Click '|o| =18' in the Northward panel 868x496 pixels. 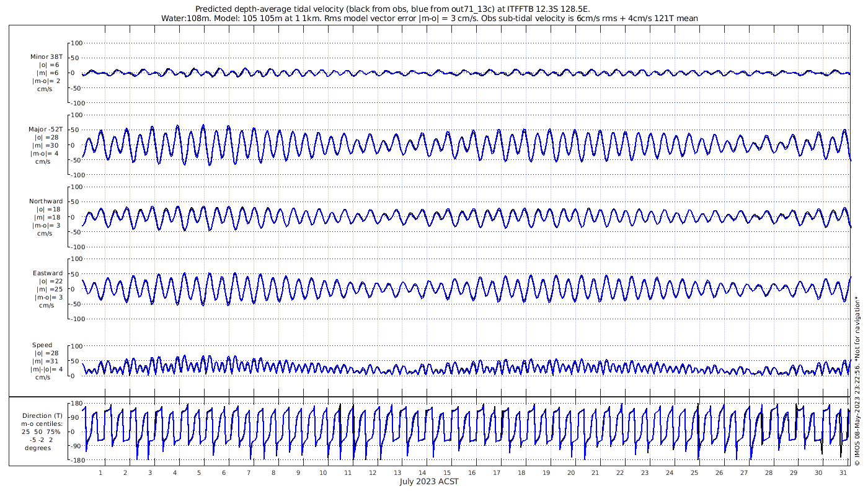48,210
